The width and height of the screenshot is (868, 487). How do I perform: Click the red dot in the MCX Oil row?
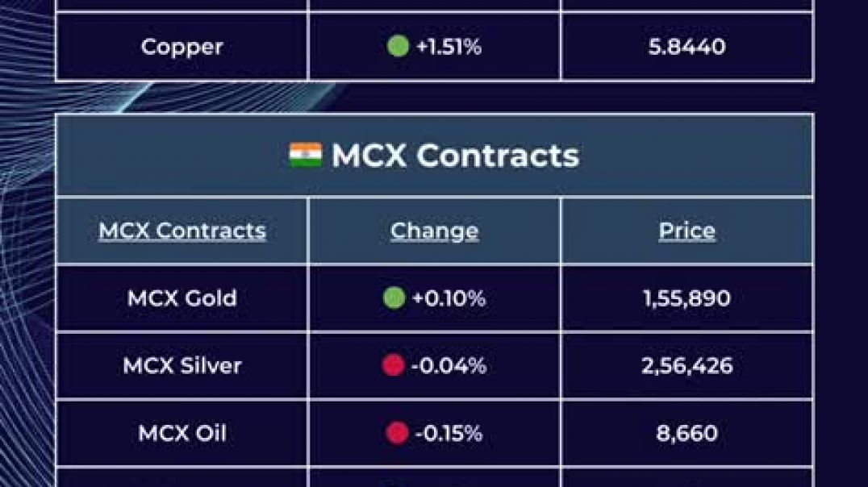tap(396, 434)
